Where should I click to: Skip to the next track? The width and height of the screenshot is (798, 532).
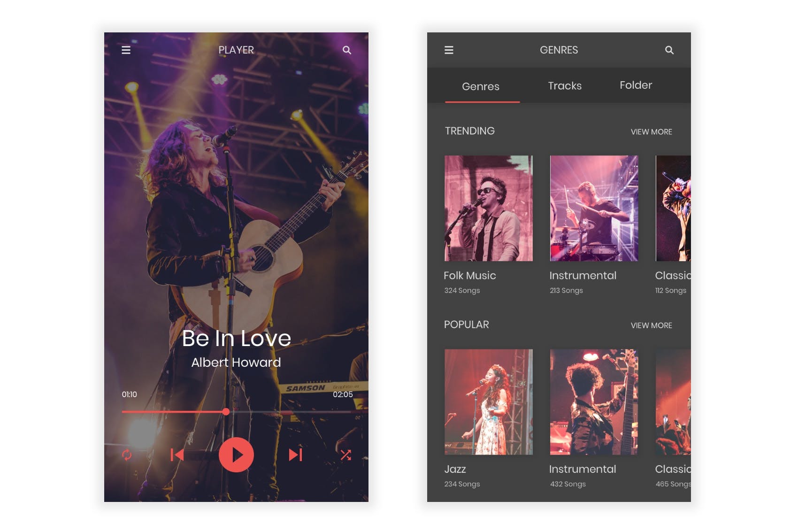[x=294, y=455]
